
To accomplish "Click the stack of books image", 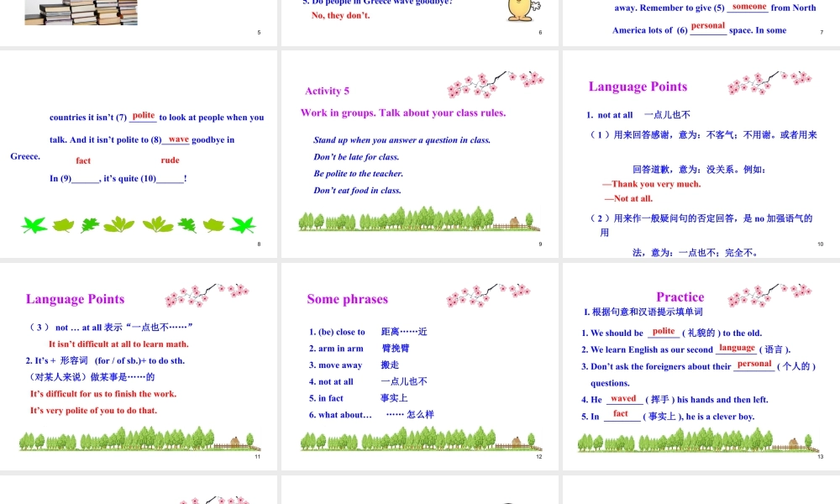I will click(81, 12).
